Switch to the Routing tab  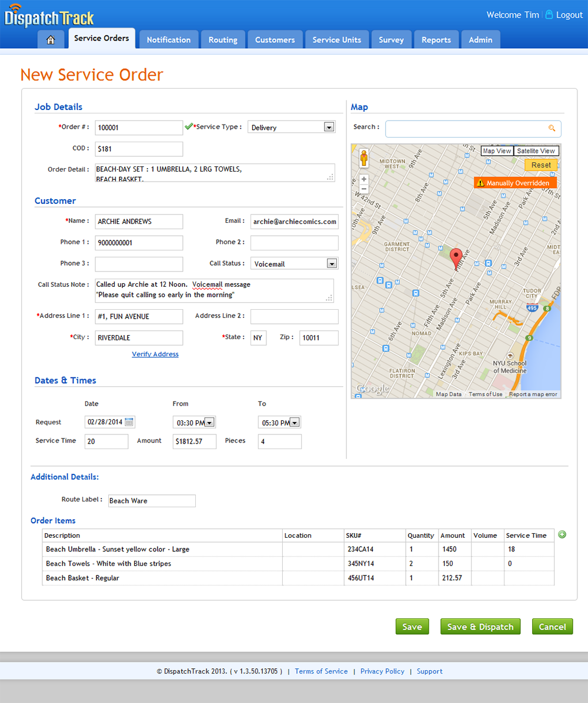pos(223,39)
